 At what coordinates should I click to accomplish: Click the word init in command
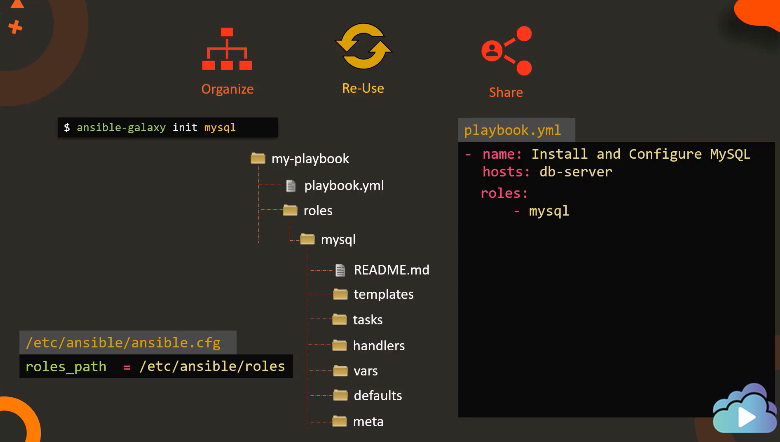185,128
